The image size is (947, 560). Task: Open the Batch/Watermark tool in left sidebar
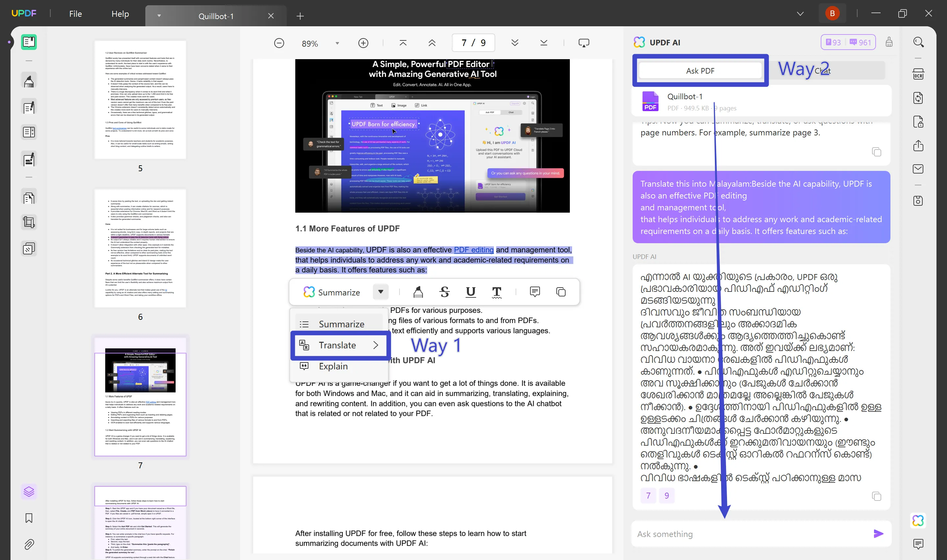[x=29, y=249]
